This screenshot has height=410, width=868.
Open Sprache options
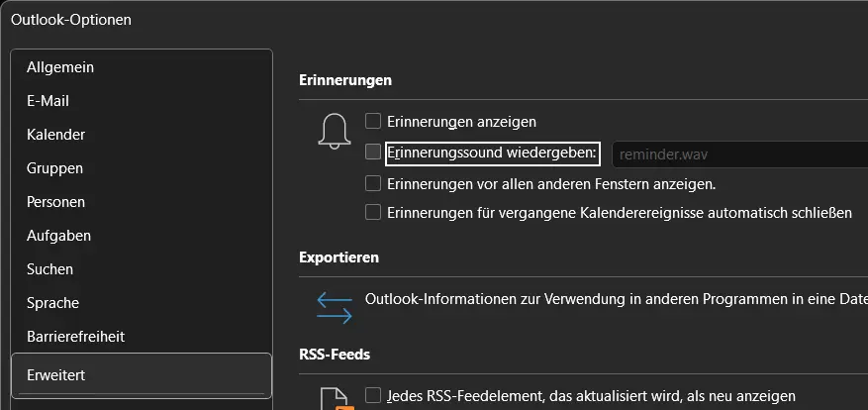[52, 303]
